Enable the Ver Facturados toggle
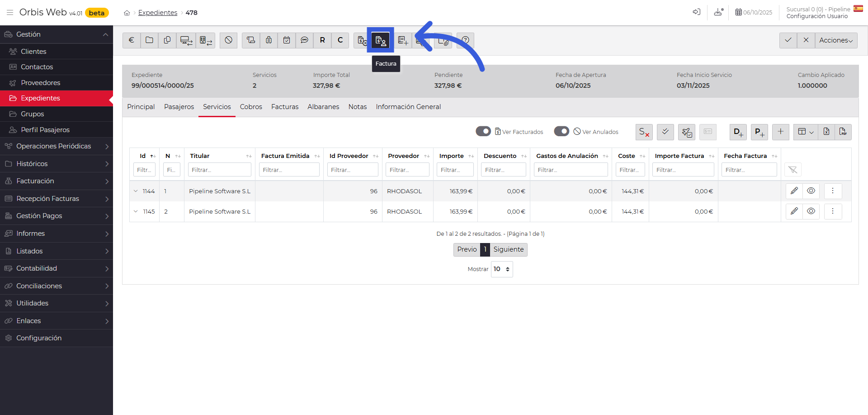Image resolution: width=868 pixels, height=415 pixels. 483,131
